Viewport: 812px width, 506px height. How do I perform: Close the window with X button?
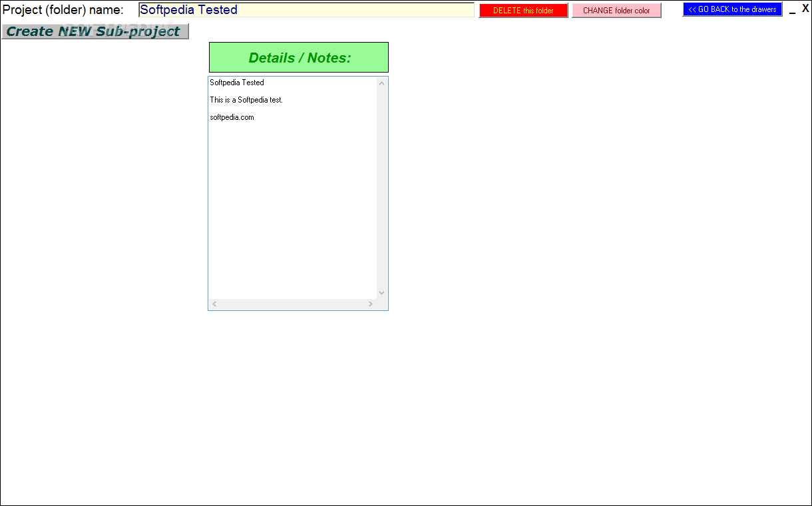805,9
